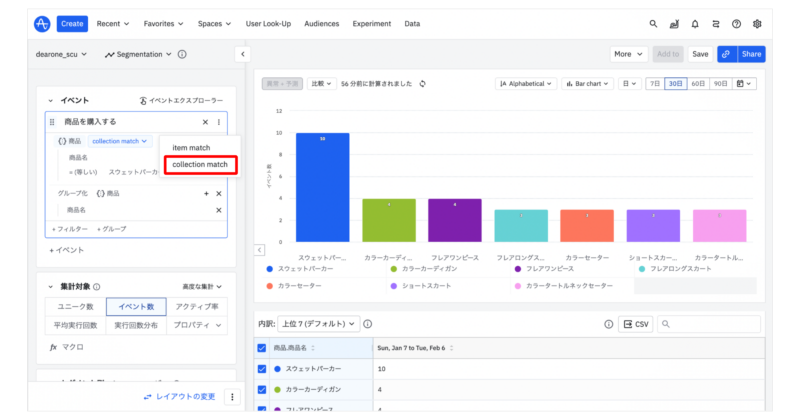
Task: Click the refresh icon beside the computed time
Action: (423, 84)
